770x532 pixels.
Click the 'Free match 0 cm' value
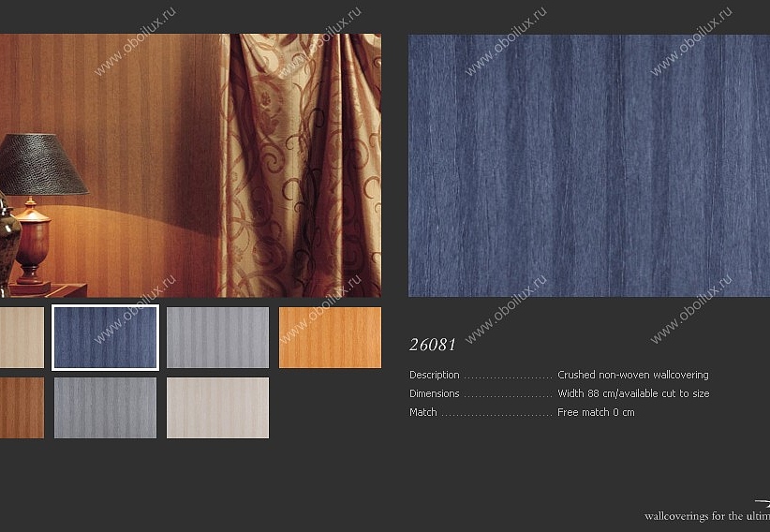[x=596, y=412]
